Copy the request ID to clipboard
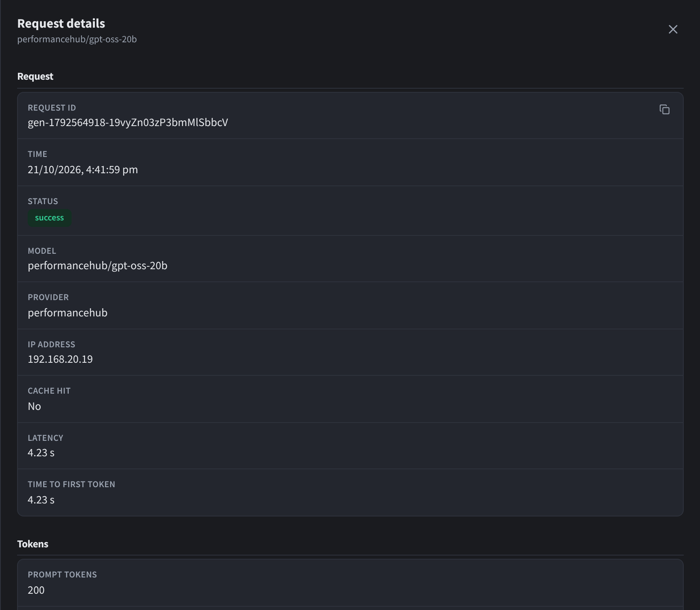The height and width of the screenshot is (610, 700). pyautogui.click(x=664, y=109)
